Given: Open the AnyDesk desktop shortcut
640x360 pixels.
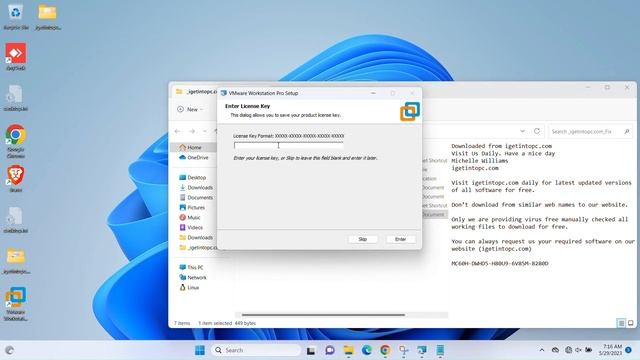Looking at the screenshot, I should (16, 56).
